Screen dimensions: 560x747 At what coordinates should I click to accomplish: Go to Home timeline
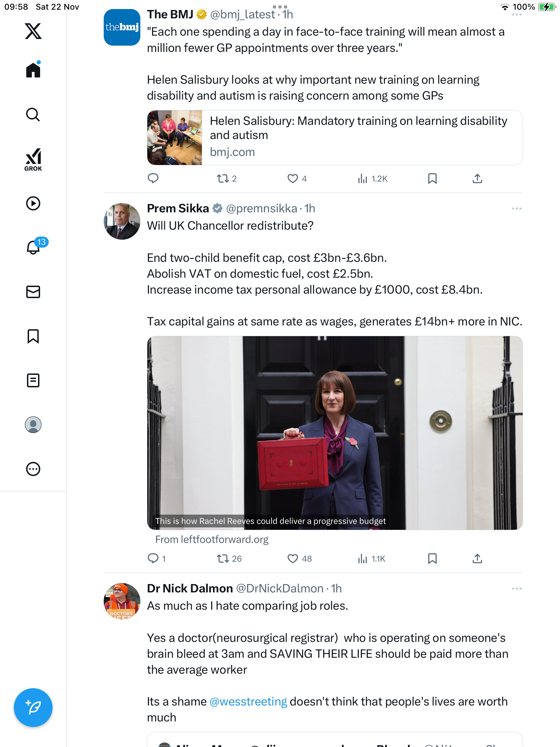pos(33,70)
